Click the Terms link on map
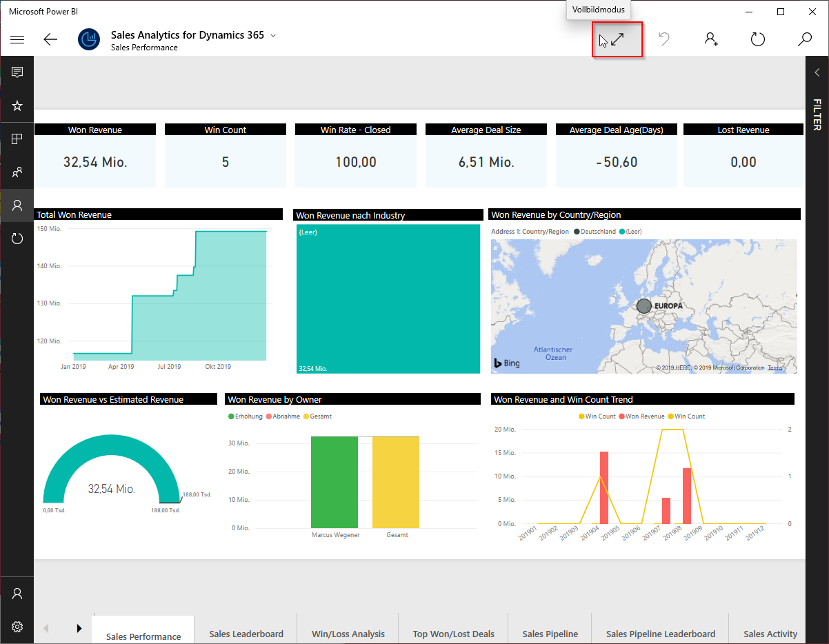Image resolution: width=829 pixels, height=644 pixels. point(775,368)
